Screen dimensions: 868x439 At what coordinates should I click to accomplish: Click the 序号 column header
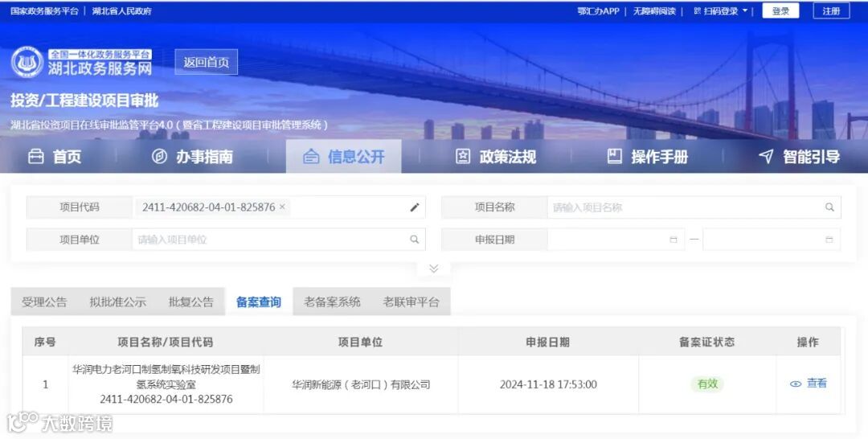tap(45, 343)
